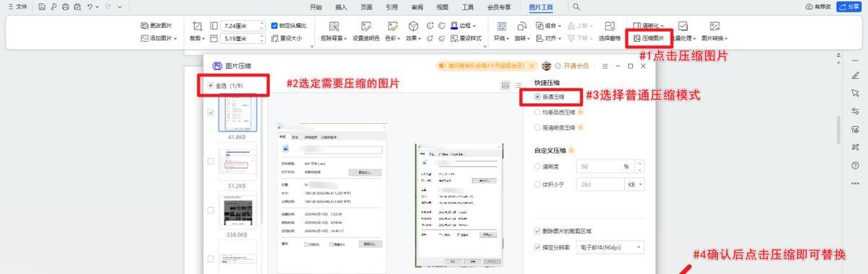The image size is (868, 274).
Task: Click the 重设样式 reset style button
Action: (x=466, y=38)
